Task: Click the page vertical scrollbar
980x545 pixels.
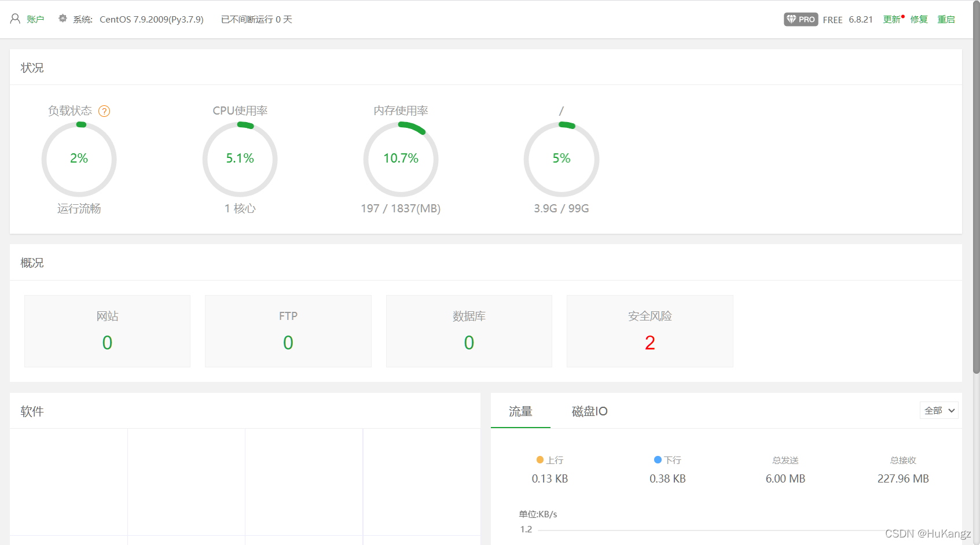Action: click(977, 188)
